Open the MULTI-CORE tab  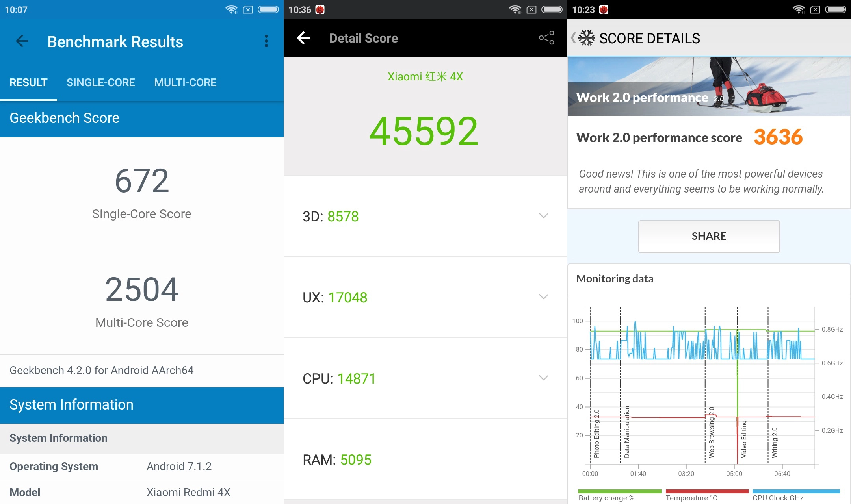(x=185, y=82)
